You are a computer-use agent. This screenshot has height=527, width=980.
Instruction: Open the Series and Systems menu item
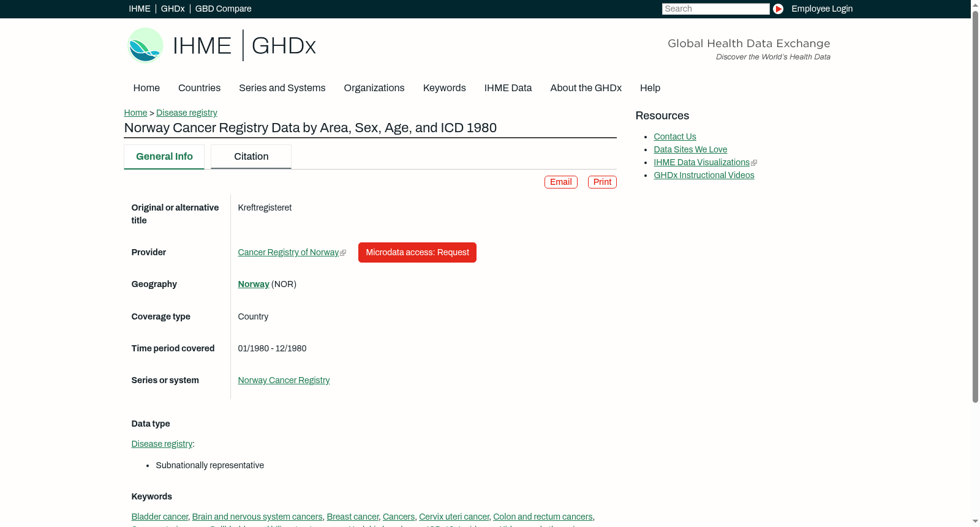tap(282, 88)
